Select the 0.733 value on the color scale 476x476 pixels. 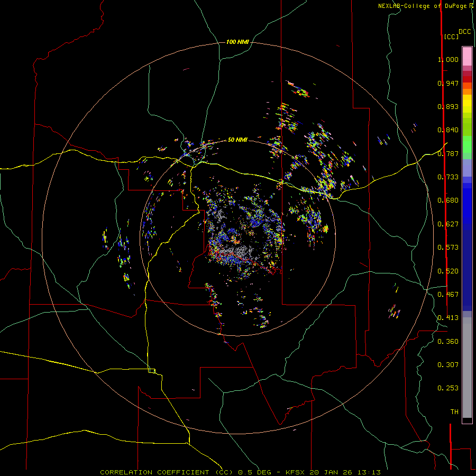pos(448,177)
